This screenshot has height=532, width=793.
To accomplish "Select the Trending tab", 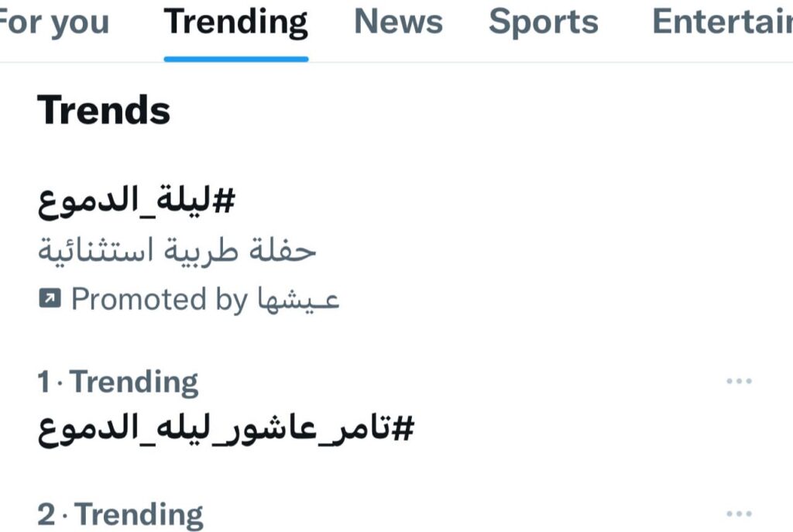I will tap(236, 23).
